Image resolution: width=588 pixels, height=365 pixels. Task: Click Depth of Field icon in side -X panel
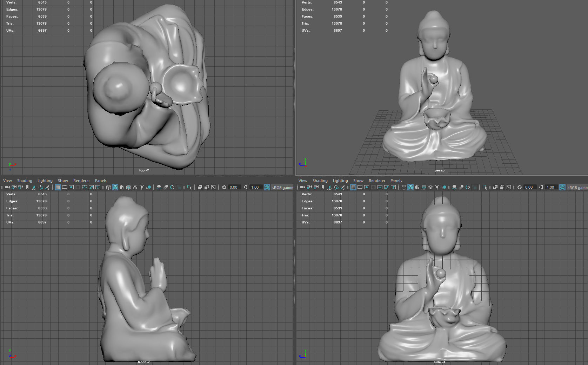tap(474, 187)
